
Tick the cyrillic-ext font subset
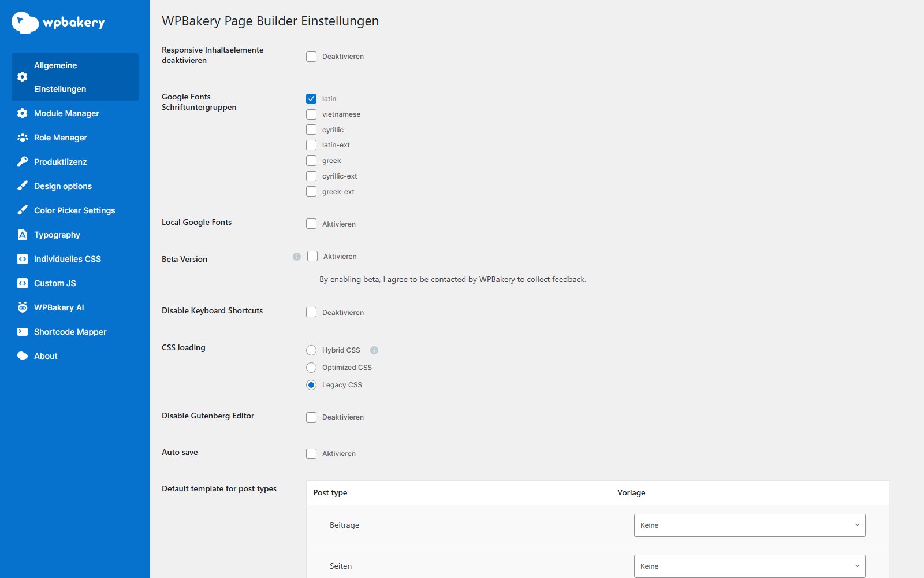pyautogui.click(x=311, y=176)
